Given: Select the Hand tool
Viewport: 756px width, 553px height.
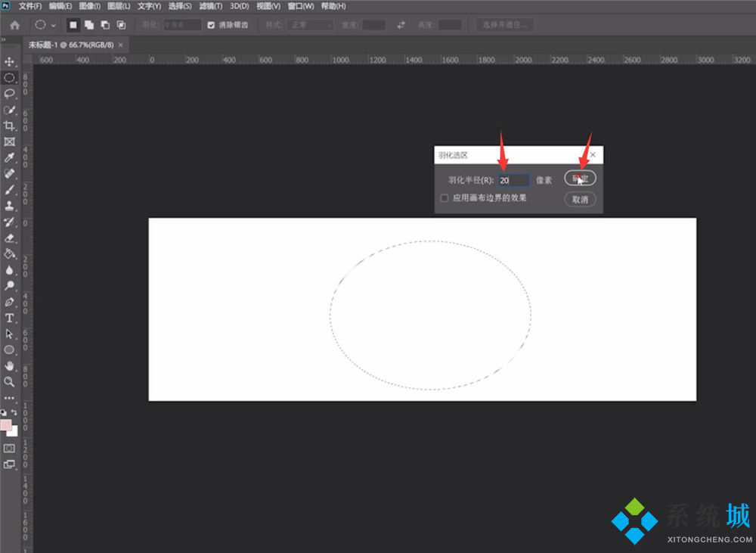Looking at the screenshot, I should point(10,366).
